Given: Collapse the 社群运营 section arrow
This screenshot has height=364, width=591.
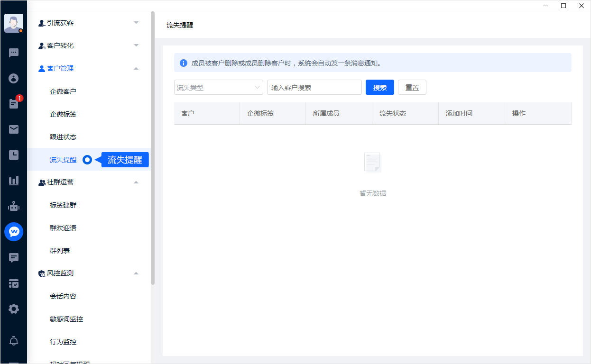Looking at the screenshot, I should pyautogui.click(x=136, y=182).
